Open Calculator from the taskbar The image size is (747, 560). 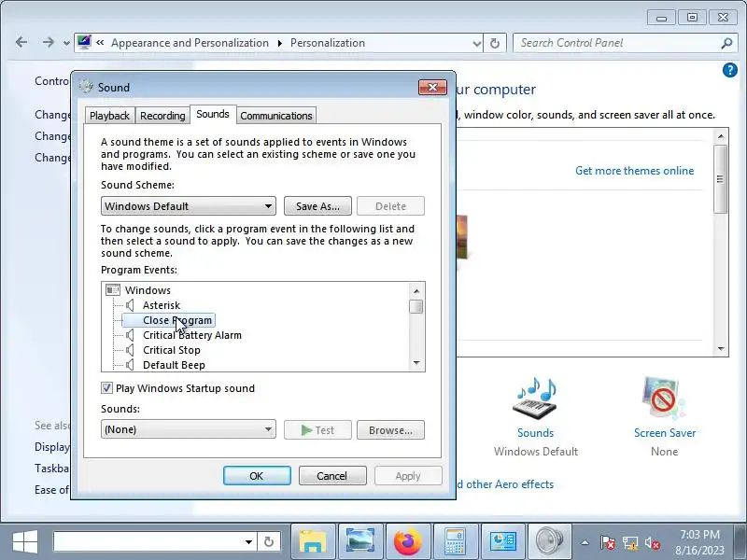(456, 541)
